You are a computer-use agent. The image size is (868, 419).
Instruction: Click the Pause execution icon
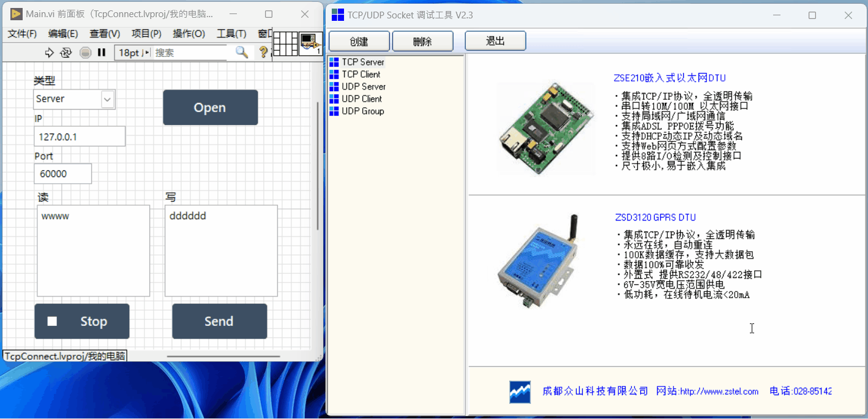tap(102, 52)
